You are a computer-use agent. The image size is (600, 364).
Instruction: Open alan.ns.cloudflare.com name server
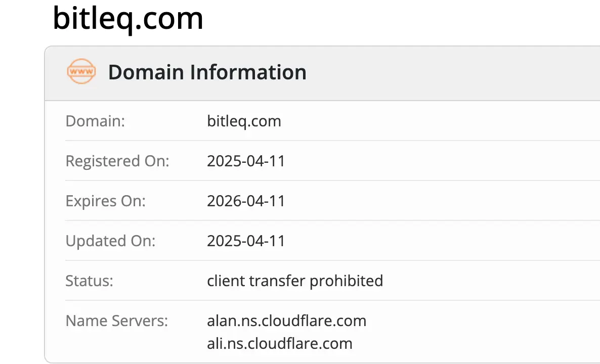[286, 321]
